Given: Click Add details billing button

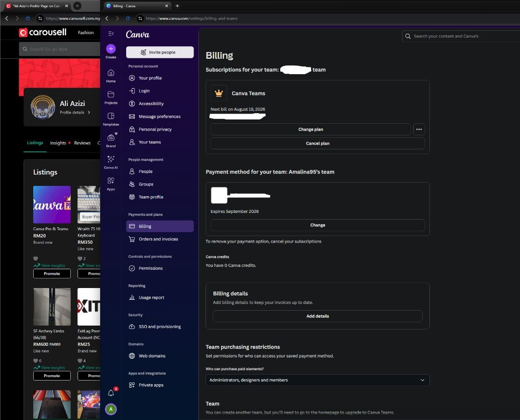Looking at the screenshot, I should (x=317, y=316).
